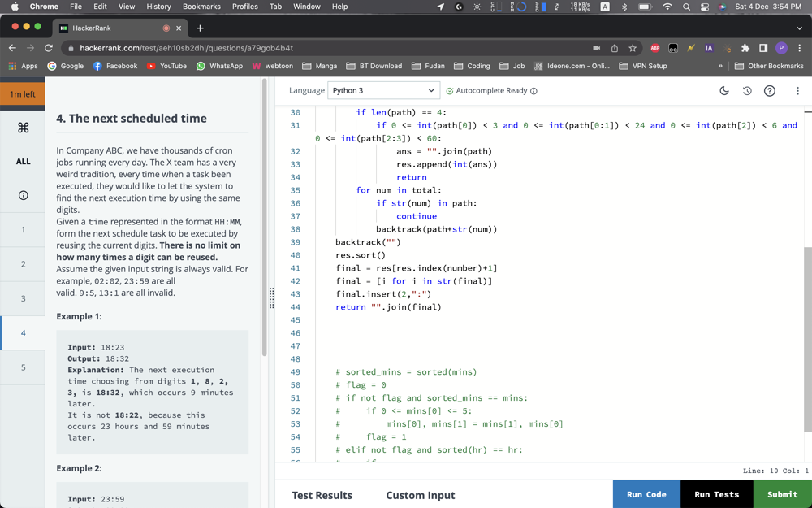Show hidden bookmarks with double chevron

pyautogui.click(x=720, y=66)
